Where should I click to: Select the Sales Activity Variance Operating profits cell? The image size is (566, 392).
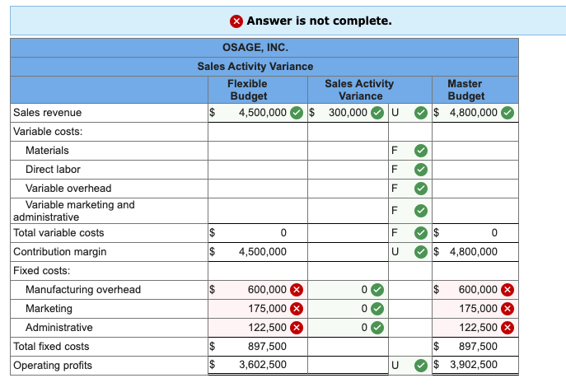[x=348, y=366]
